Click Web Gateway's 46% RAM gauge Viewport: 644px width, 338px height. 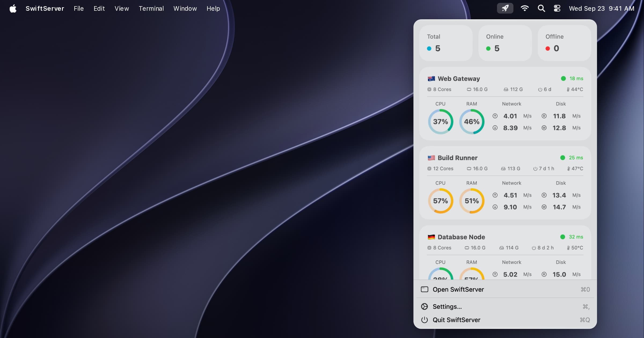(472, 122)
